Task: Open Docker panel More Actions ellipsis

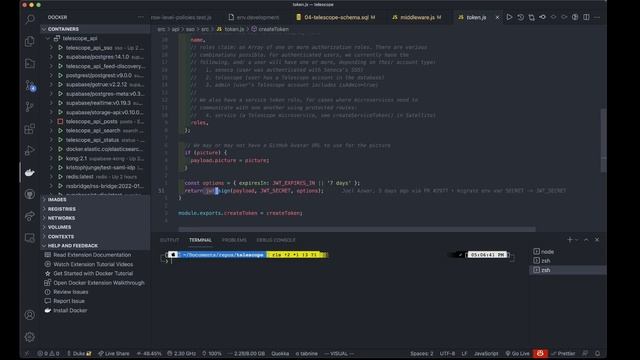Action: pyautogui.click(x=140, y=17)
